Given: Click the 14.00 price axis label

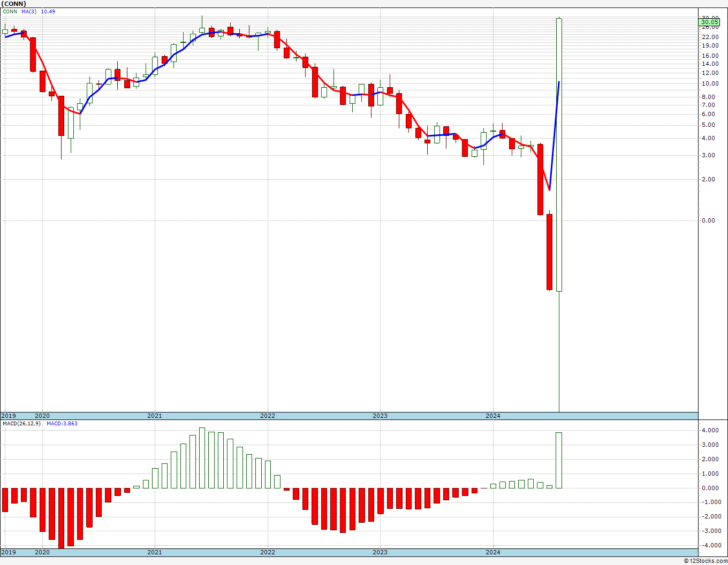Looking at the screenshot, I should click(710, 64).
